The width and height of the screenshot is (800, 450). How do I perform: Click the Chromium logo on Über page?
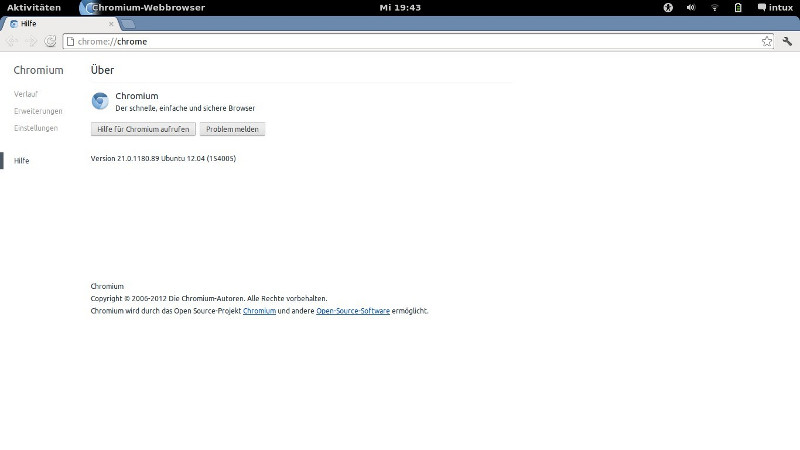(100, 101)
